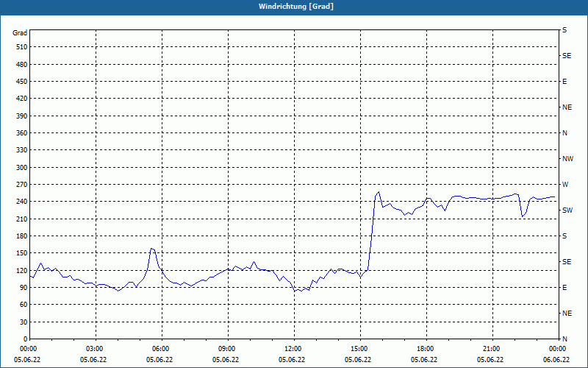The width and height of the screenshot is (588, 368).
Task: Select the 450 y-axis value
Action: tap(22, 82)
